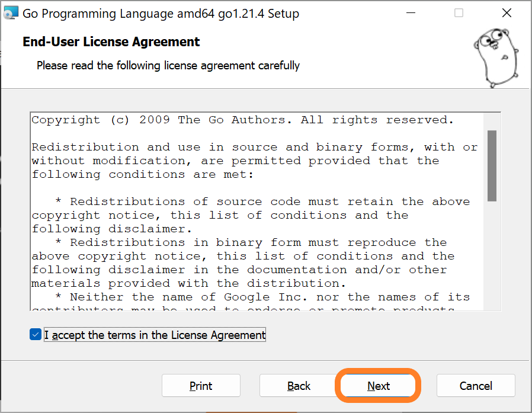Click the Next button
Screen dimensions: 532x413
(x=378, y=386)
